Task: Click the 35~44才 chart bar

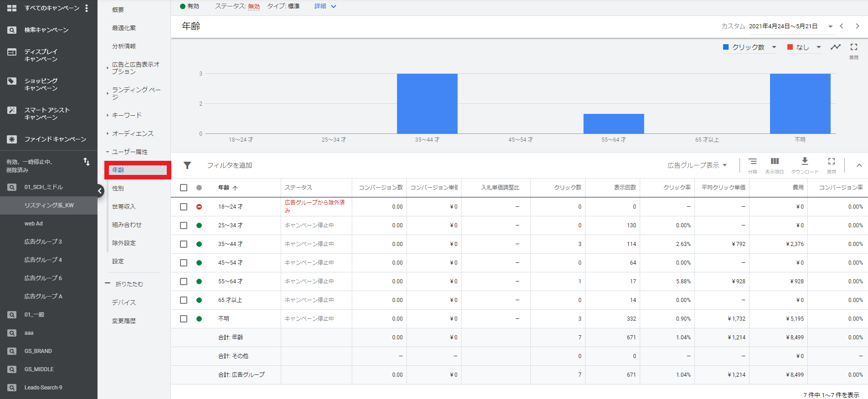Action: 427,103
